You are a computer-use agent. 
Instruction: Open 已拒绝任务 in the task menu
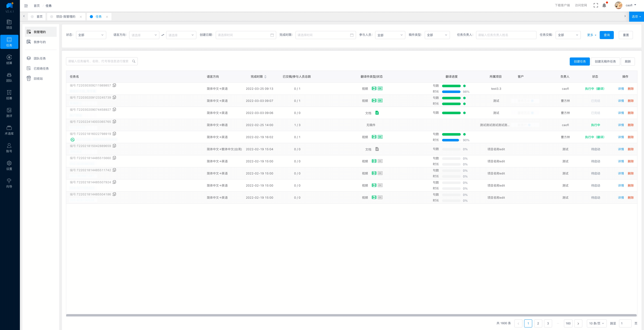tap(41, 68)
